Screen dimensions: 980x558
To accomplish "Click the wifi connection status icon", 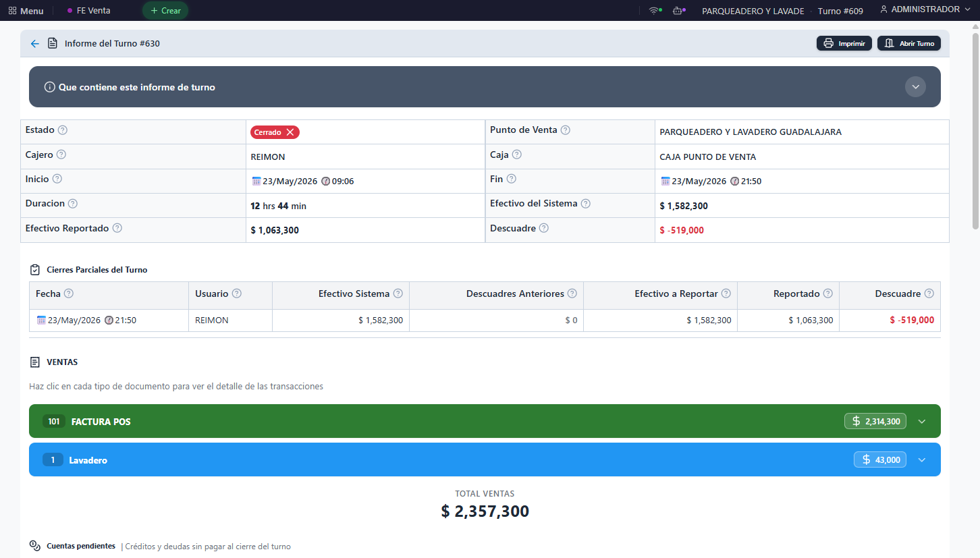I will coord(654,10).
